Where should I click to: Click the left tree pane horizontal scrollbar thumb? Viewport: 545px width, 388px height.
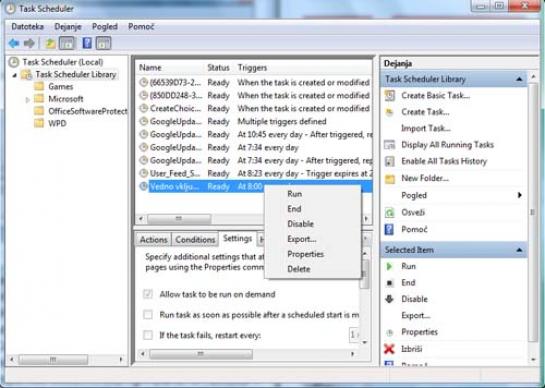coord(53,359)
